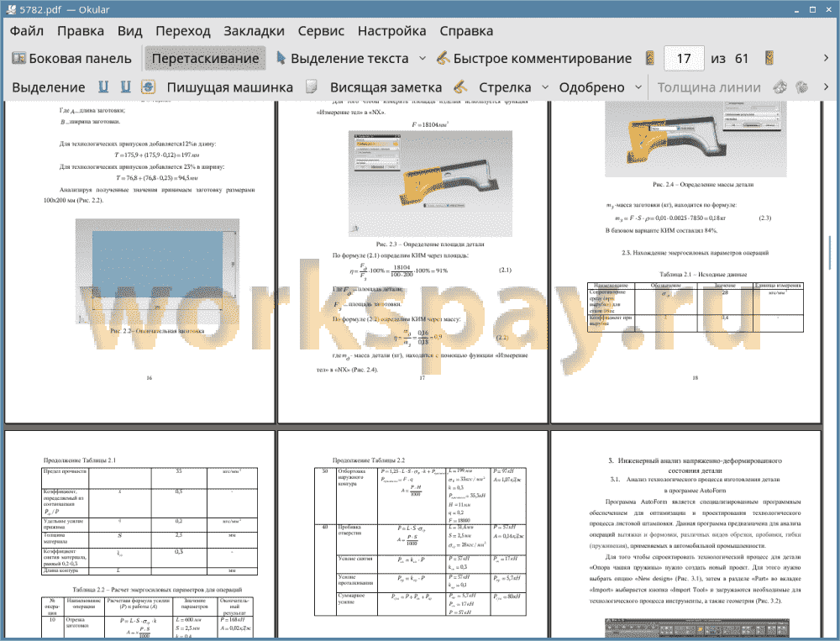Click the 'F = 18104' formula line
Screen dimensions: 840x641
(x=429, y=124)
